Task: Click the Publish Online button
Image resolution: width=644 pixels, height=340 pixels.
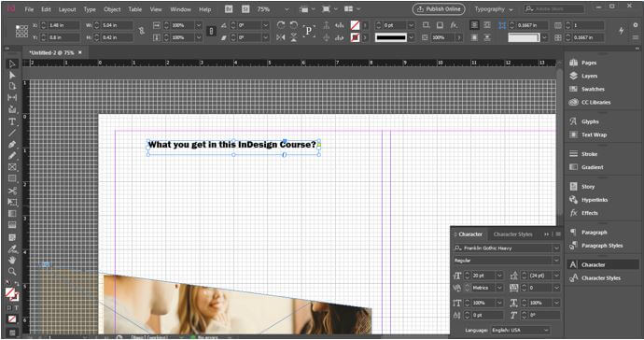Action: (439, 9)
